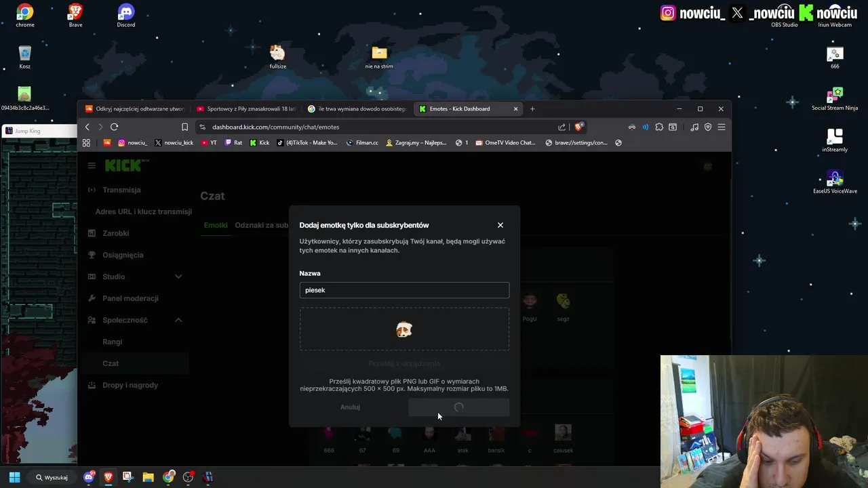Cancel with the Anuluj button
The image size is (868, 488).
click(350, 407)
